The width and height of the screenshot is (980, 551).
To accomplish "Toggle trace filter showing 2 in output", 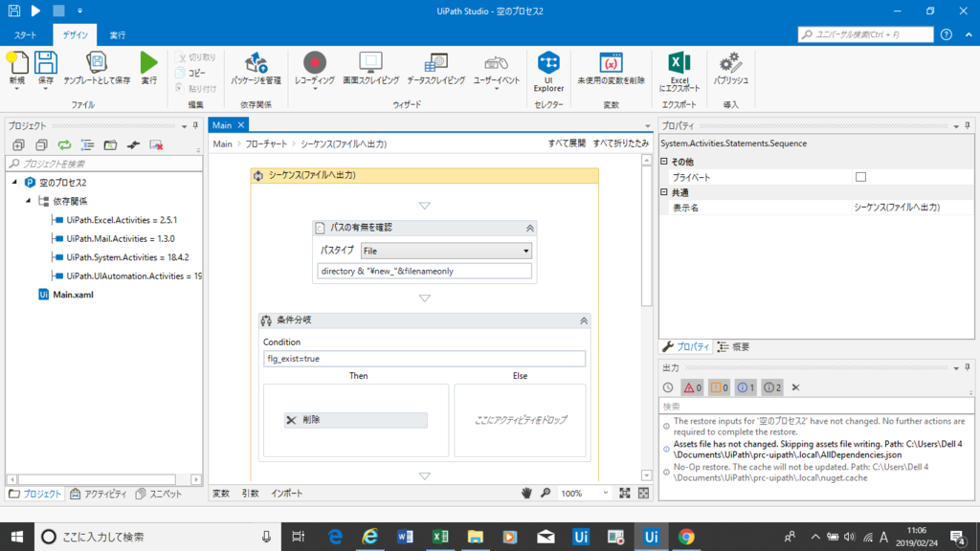I will [x=772, y=388].
